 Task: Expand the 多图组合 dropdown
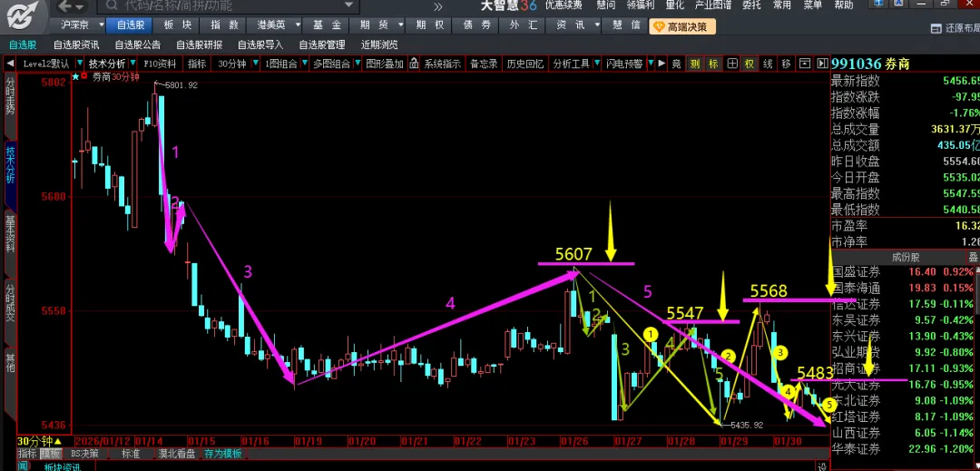click(x=358, y=64)
